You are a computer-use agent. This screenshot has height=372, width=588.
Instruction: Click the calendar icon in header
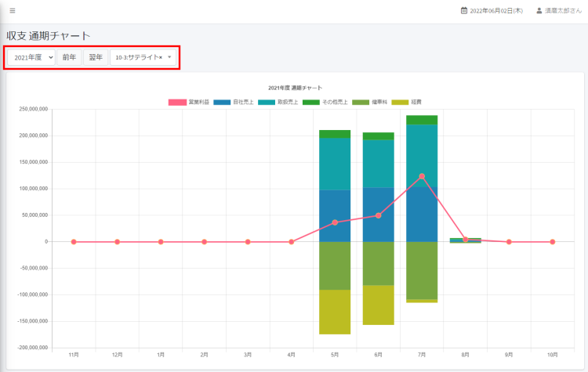464,11
